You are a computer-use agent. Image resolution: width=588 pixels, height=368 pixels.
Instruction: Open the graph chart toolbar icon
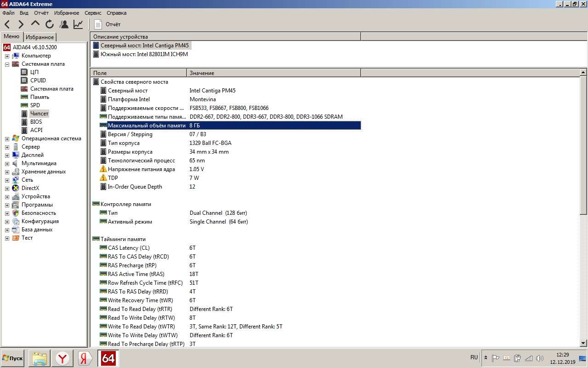(x=78, y=24)
